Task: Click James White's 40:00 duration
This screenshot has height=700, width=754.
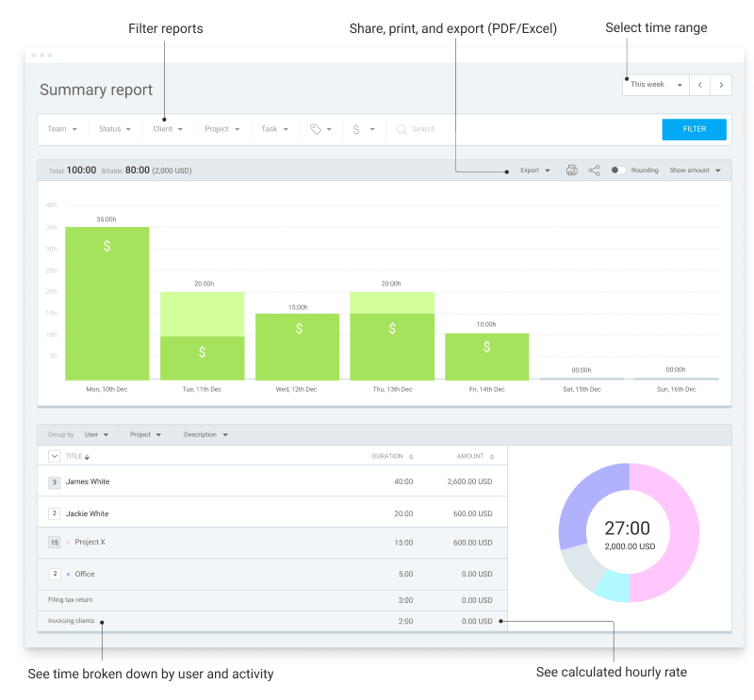Action: (x=403, y=481)
